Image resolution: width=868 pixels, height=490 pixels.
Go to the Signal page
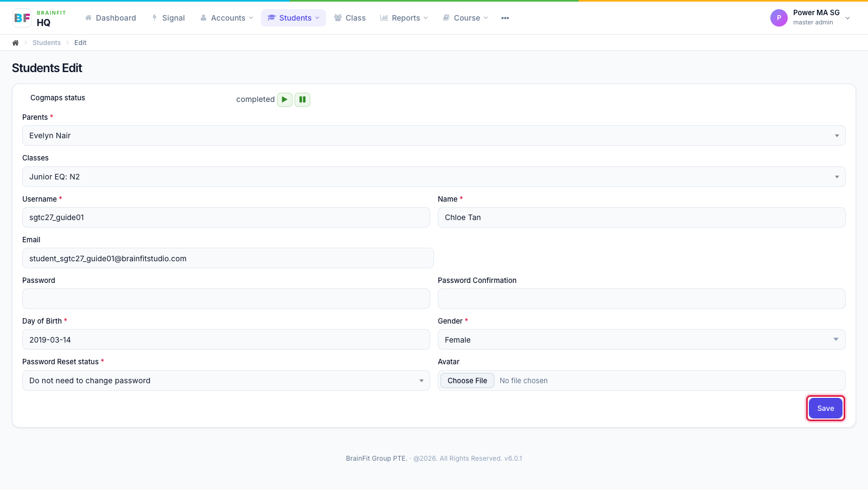click(x=169, y=18)
